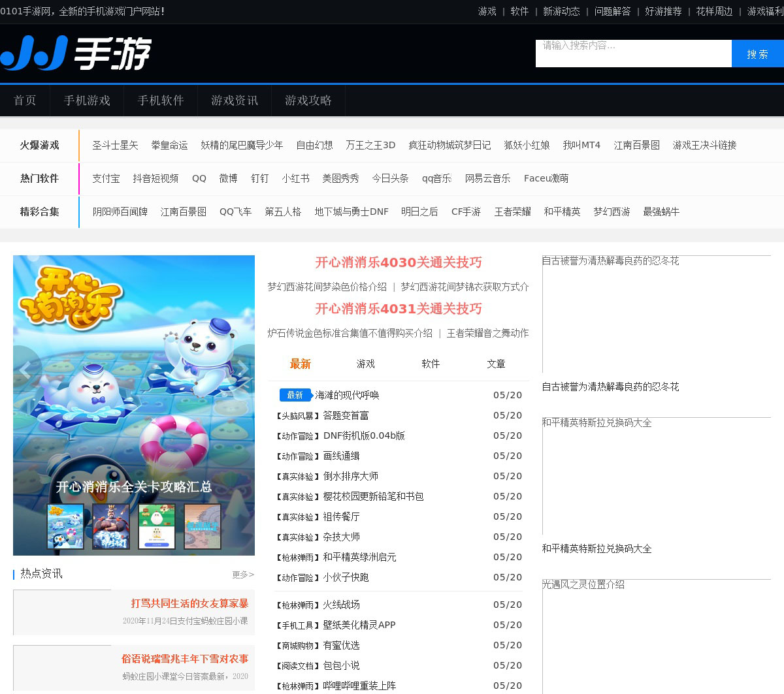Open 游戏攻略 in the navigation bar

click(308, 101)
